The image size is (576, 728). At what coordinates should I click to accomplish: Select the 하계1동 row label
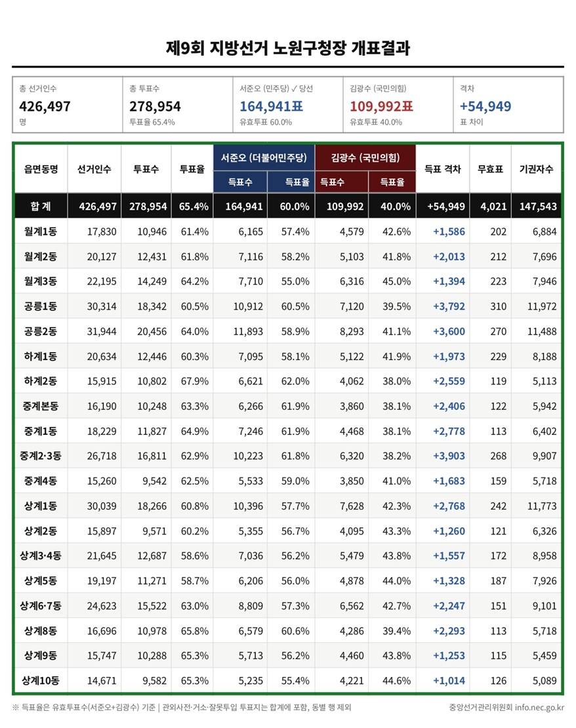point(41,357)
